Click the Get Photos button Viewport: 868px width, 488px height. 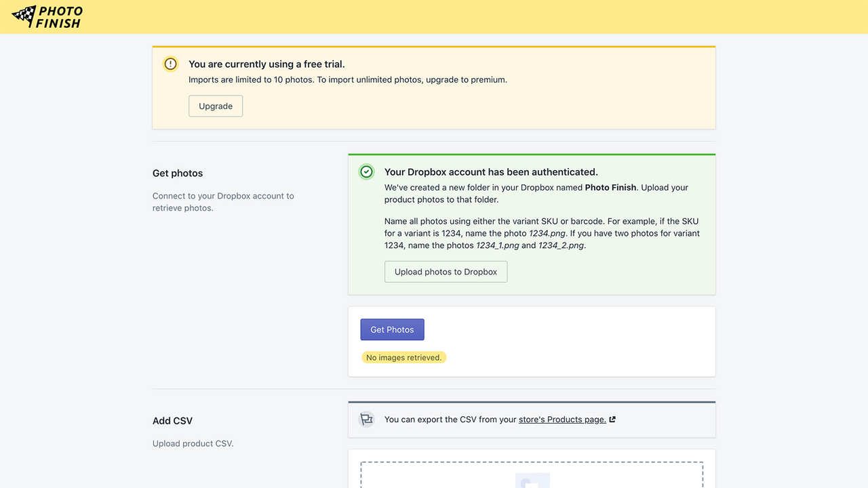click(x=392, y=329)
